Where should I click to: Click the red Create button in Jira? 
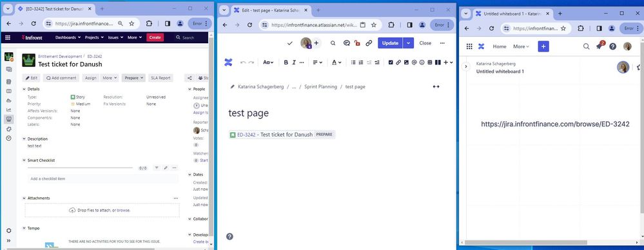pos(155,37)
